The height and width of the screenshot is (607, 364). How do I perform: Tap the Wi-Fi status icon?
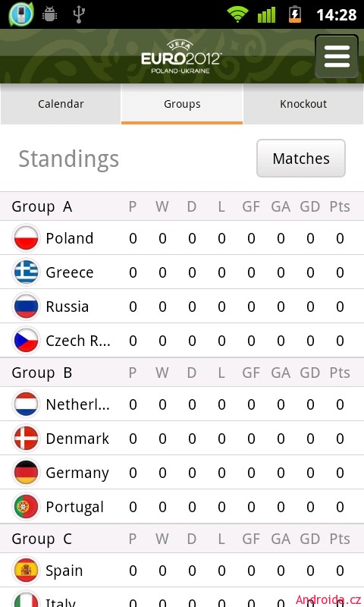(x=237, y=14)
